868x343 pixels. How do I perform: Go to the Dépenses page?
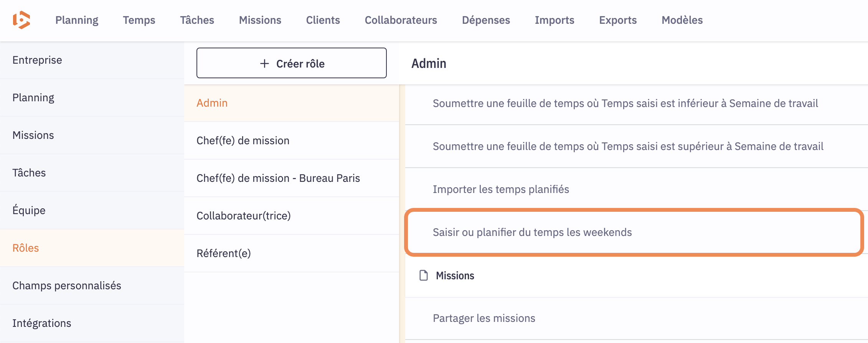click(x=486, y=20)
